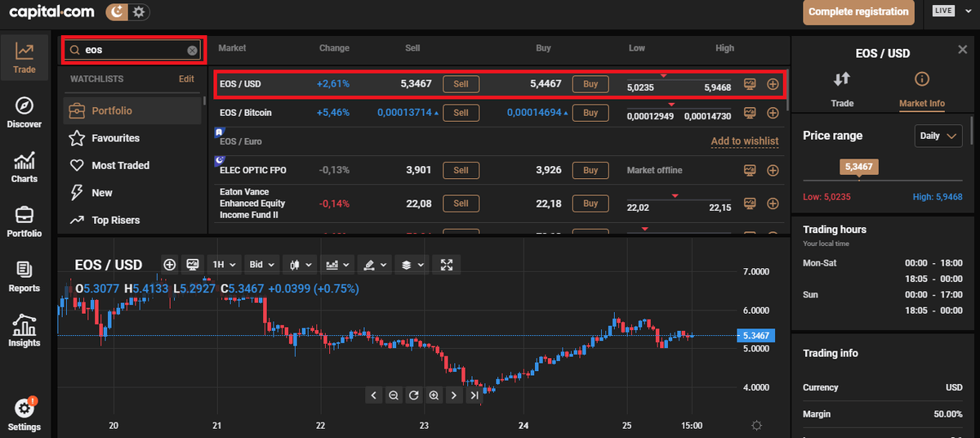Zoom out the chart with magnifier minus

point(394,396)
